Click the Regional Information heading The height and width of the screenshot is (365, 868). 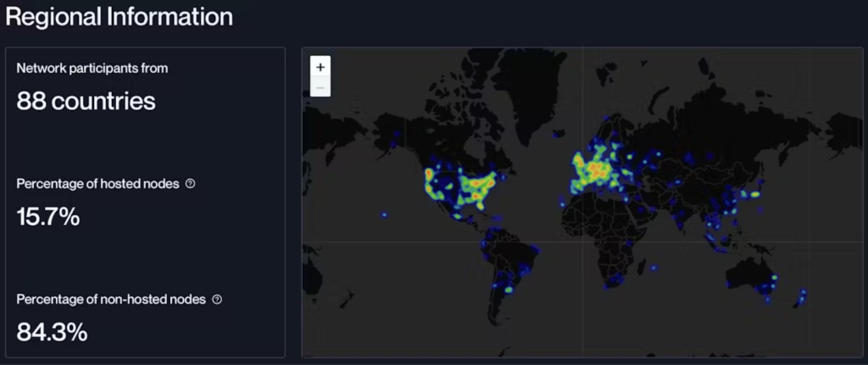pyautogui.click(x=119, y=16)
